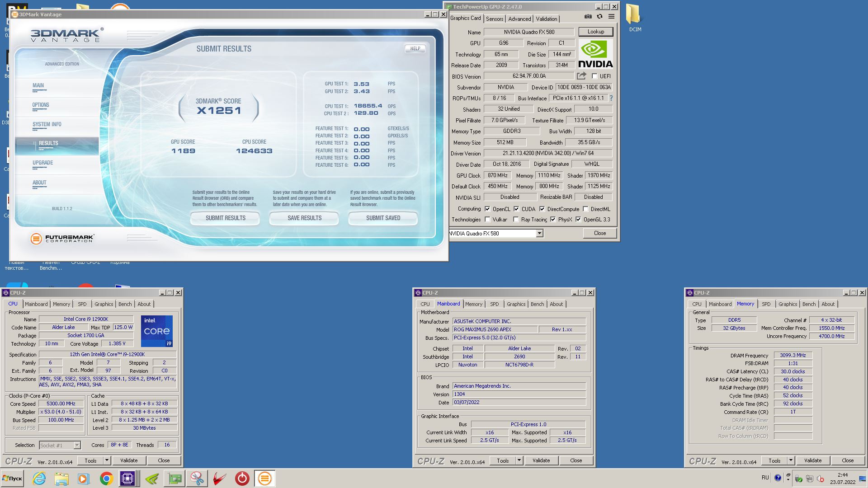
Task: Click the Lookup button in GPU-Z
Action: tap(595, 32)
